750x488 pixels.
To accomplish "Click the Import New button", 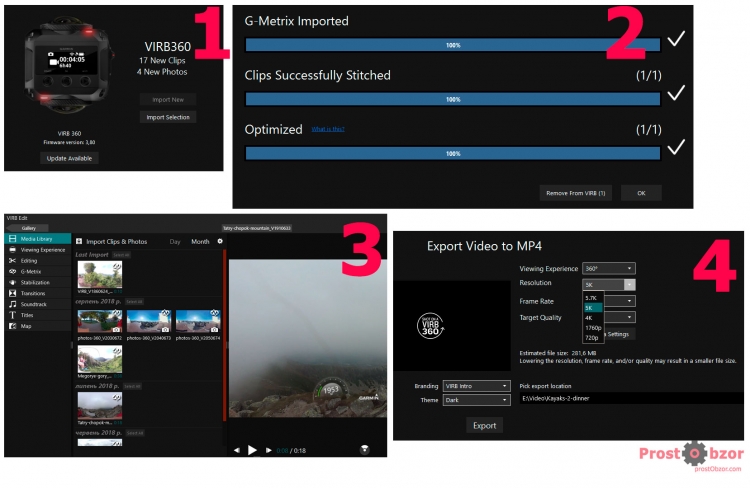I will coord(168,100).
